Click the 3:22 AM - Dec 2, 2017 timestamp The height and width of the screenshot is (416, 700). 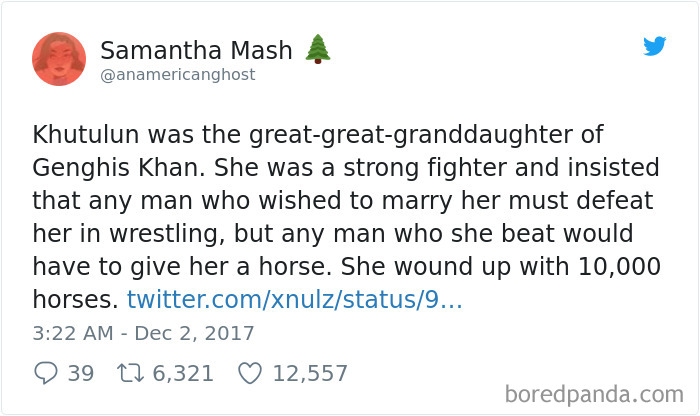click(x=144, y=333)
